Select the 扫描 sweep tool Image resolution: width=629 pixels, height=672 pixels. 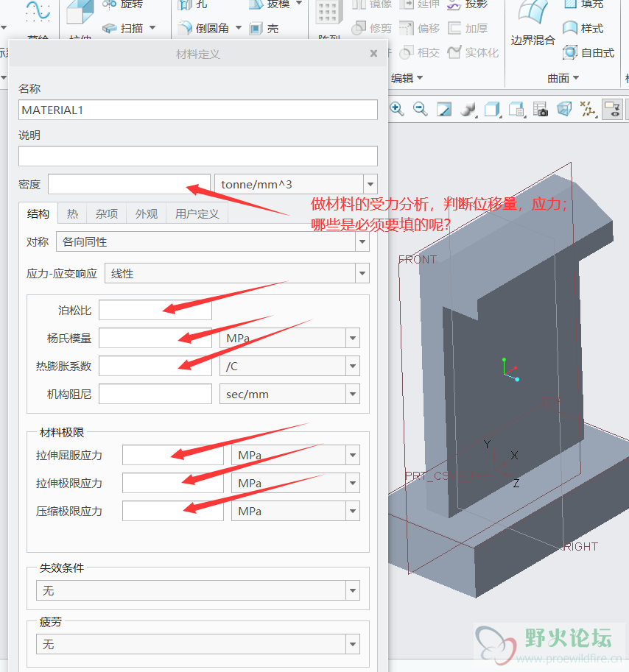click(122, 28)
